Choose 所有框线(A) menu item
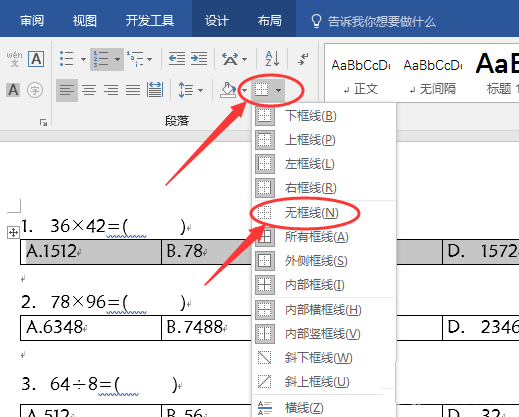The width and height of the screenshot is (519, 417). (325, 237)
